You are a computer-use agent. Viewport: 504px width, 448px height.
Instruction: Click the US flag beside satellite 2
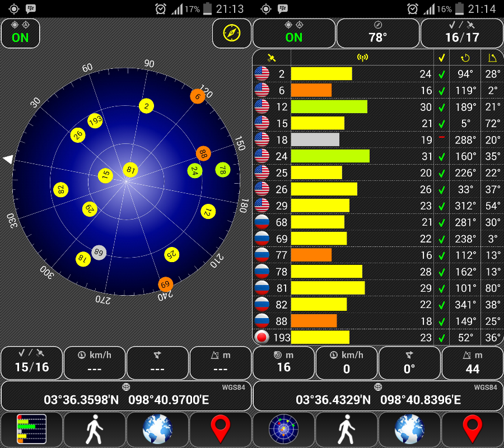coord(262,74)
